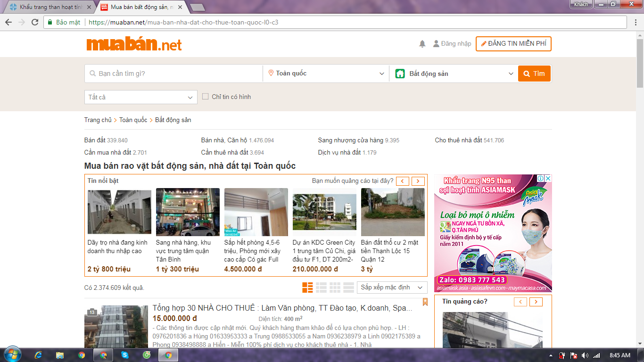Open the Cho thuê nhà đất link
Viewport: 644px width, 362px height.
coord(458,140)
